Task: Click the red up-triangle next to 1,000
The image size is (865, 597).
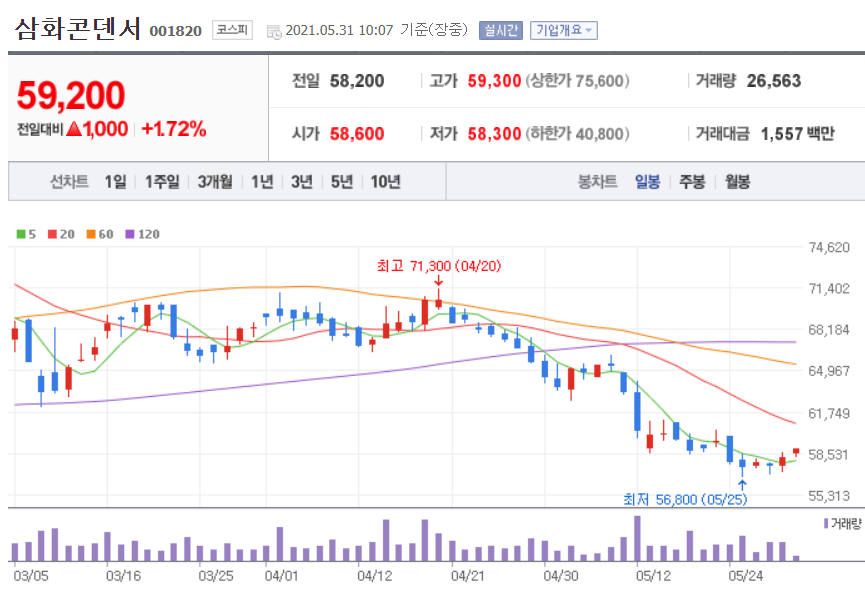Action: pyautogui.click(x=74, y=129)
